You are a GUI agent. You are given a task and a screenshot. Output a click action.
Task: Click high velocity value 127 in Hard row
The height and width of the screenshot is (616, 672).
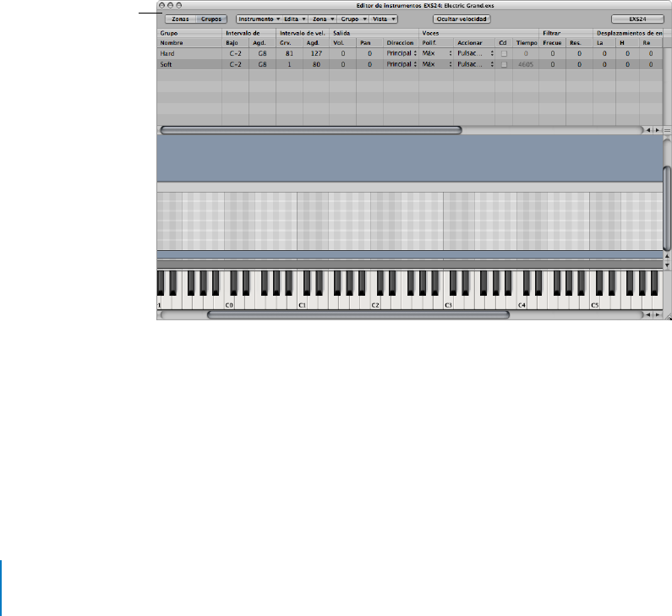click(x=316, y=53)
